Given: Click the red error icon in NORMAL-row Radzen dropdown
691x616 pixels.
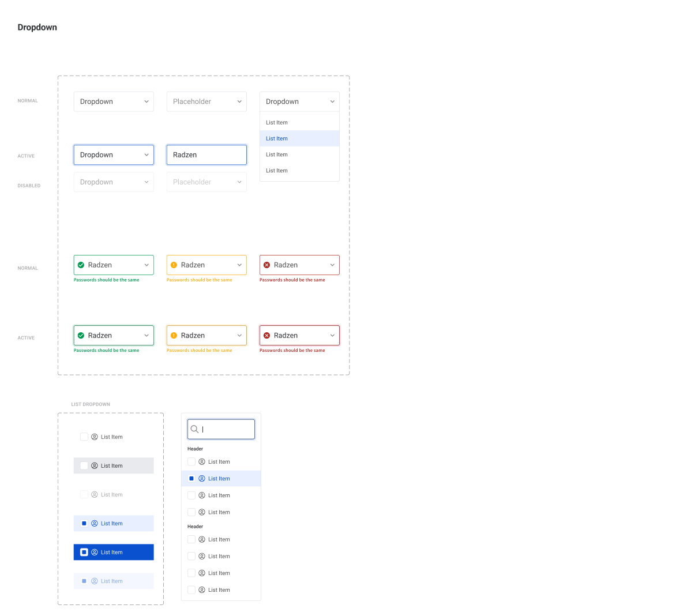Looking at the screenshot, I should (267, 265).
